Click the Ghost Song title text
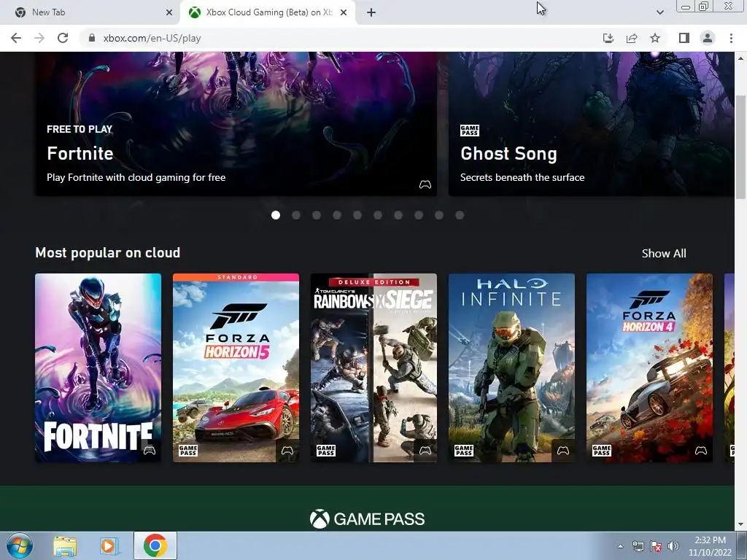 tap(508, 153)
